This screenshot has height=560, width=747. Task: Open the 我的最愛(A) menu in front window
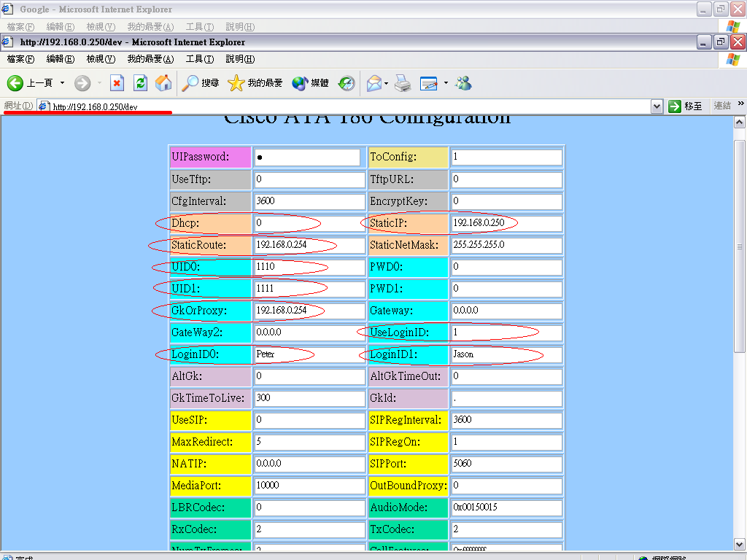[150, 59]
